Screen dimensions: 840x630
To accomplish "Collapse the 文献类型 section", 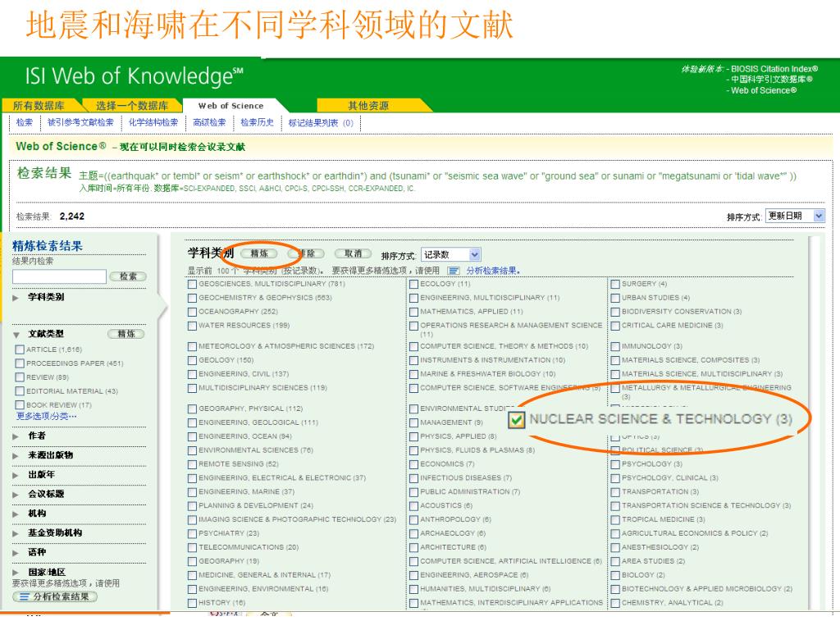I will click(16, 335).
